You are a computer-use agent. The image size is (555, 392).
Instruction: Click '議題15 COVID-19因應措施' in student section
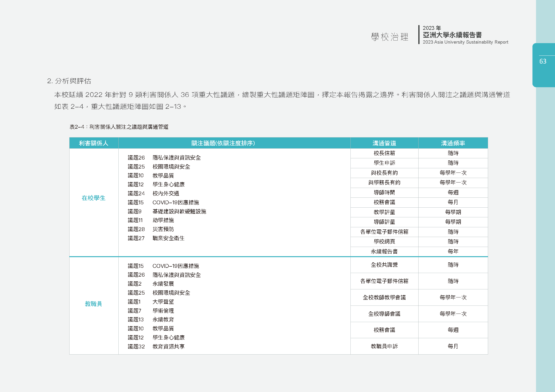(x=163, y=202)
